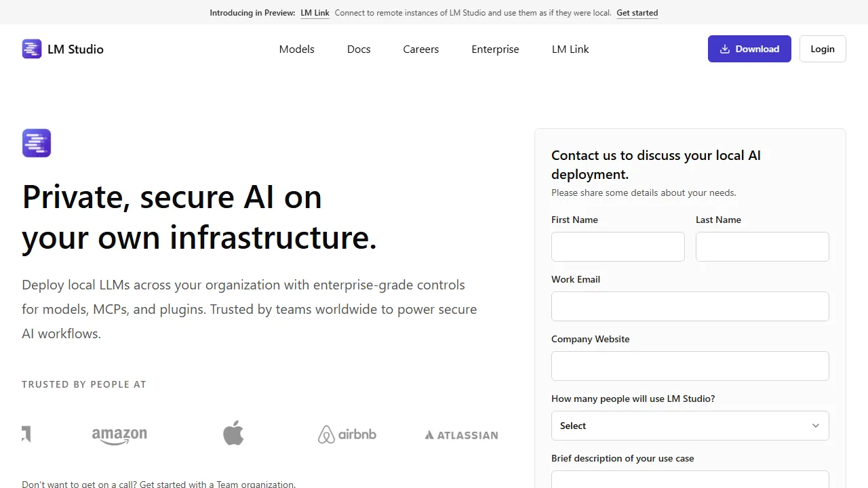The image size is (868, 488).
Task: Click the large LM Studio hero logo
Action: 37,143
